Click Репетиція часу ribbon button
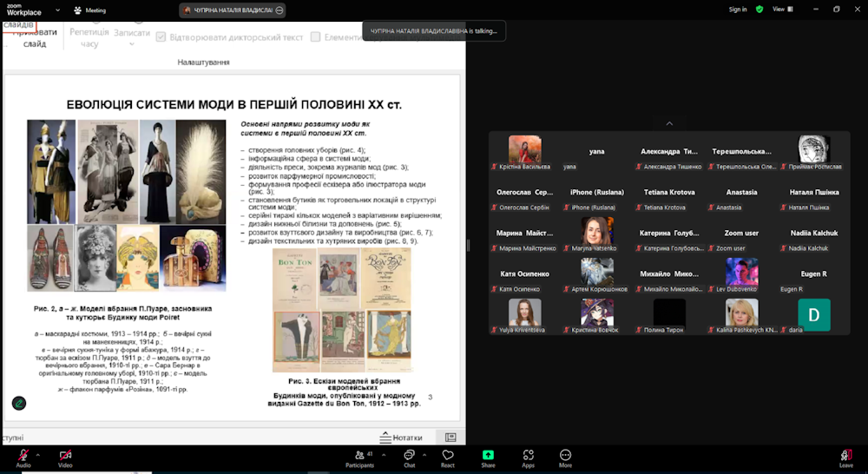The image size is (868, 474). pos(89,37)
